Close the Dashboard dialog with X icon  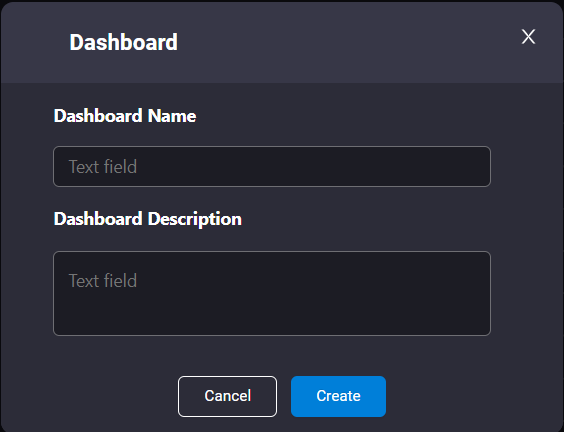pos(528,37)
